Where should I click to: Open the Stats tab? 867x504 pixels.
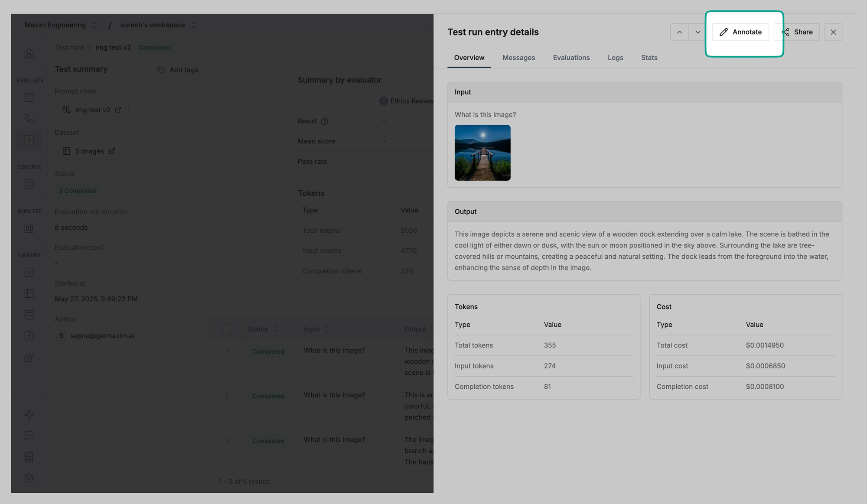tap(649, 58)
